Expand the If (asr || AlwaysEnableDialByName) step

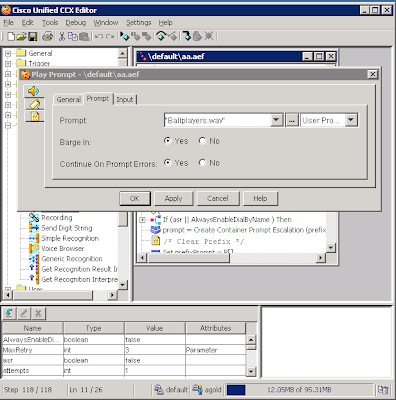click(142, 220)
